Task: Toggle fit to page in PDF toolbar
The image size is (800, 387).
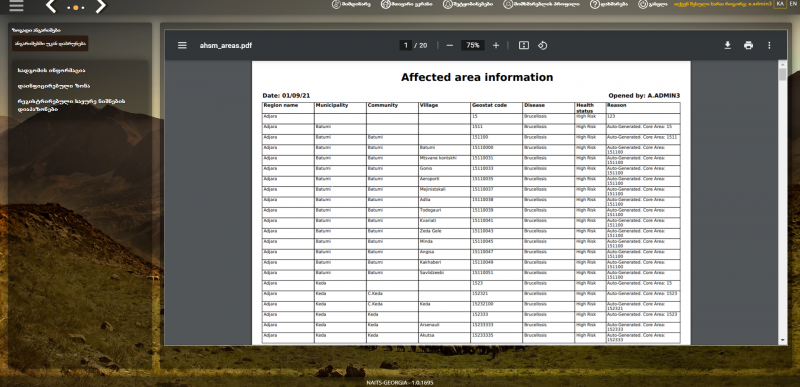Action: pyautogui.click(x=523, y=45)
